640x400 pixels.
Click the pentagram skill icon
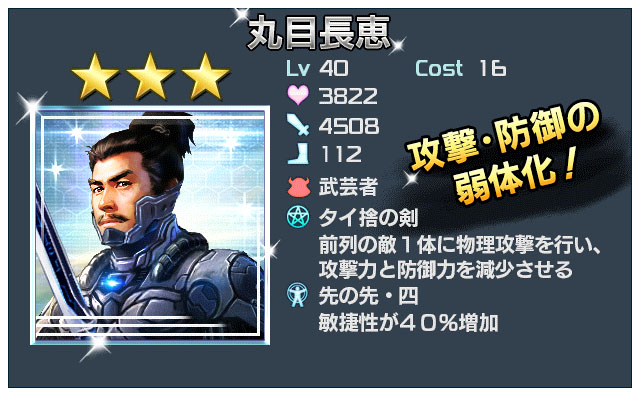click(x=298, y=217)
